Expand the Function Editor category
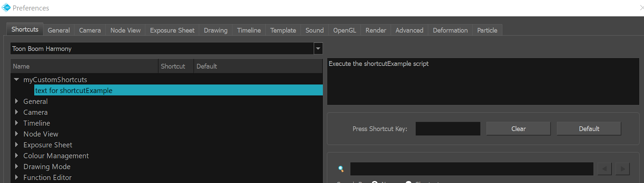The height and width of the screenshot is (183, 644). pyautogui.click(x=17, y=177)
